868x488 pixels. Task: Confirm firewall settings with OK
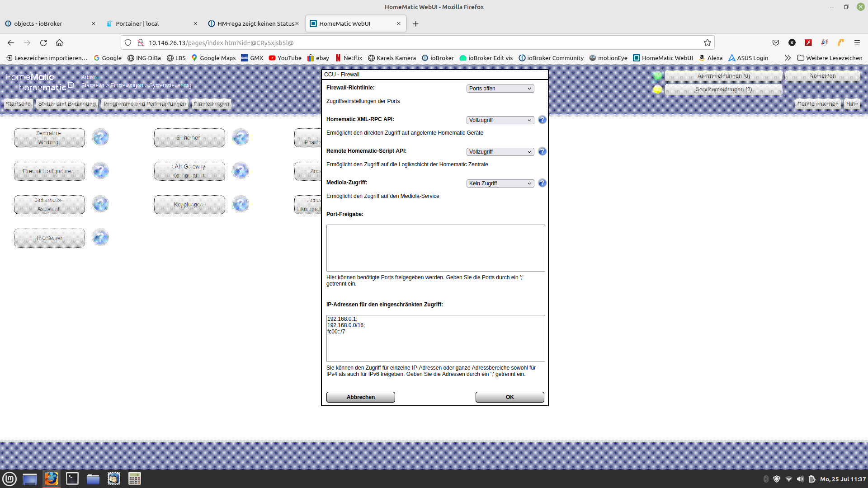[510, 397]
